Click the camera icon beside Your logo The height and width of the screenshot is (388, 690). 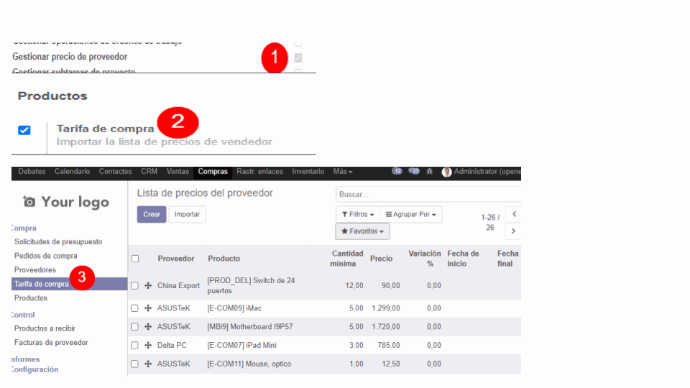[29, 201]
